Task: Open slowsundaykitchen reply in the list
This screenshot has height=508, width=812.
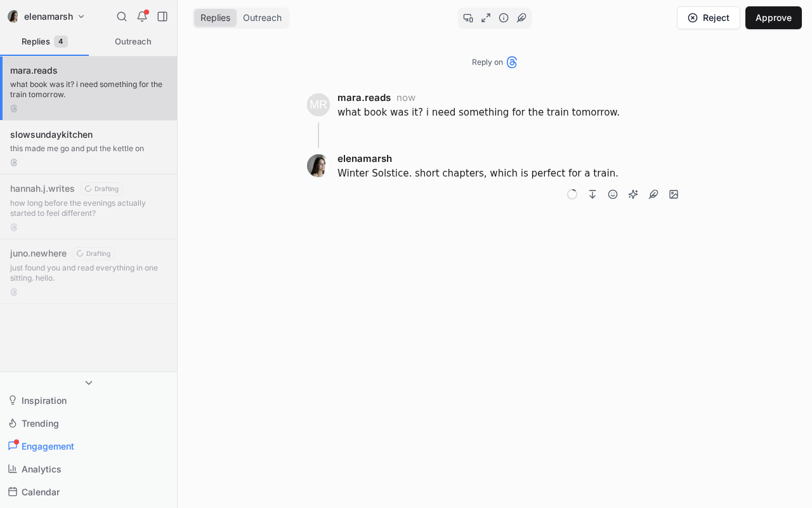Action: click(89, 147)
